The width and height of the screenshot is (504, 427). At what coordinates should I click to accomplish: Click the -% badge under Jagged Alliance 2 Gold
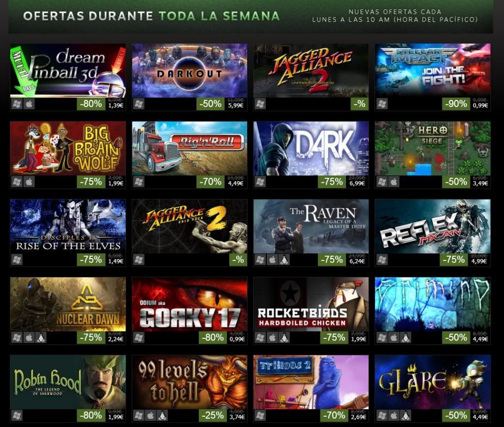[238, 260]
